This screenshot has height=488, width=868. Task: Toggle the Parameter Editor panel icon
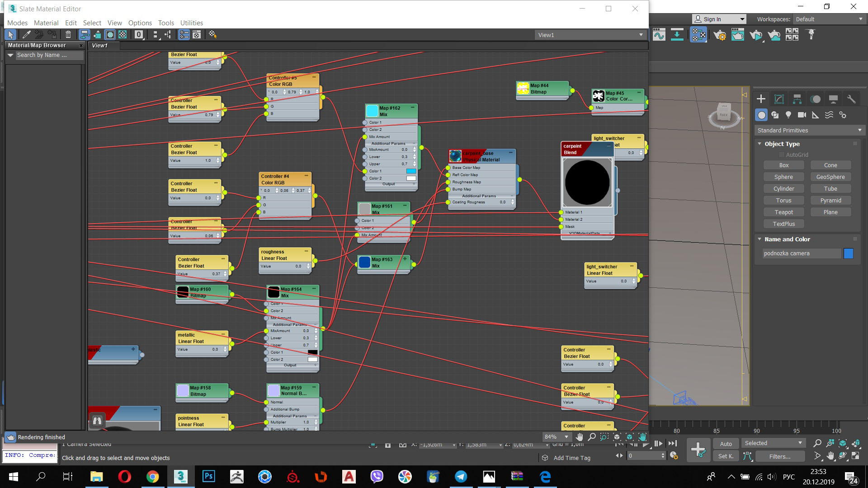point(197,35)
